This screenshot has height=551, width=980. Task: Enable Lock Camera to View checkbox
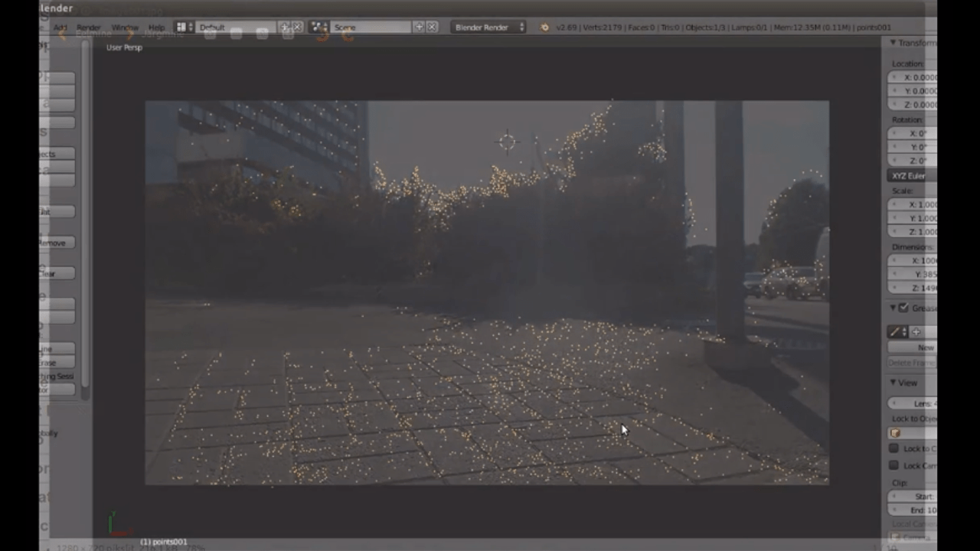pos(893,465)
